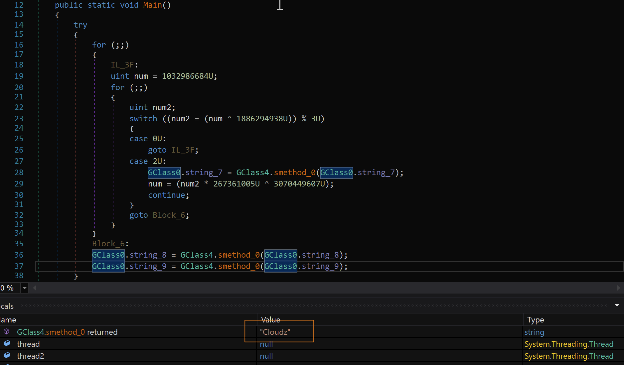Click smethod_0 call on line 28

pyautogui.click(x=294, y=172)
